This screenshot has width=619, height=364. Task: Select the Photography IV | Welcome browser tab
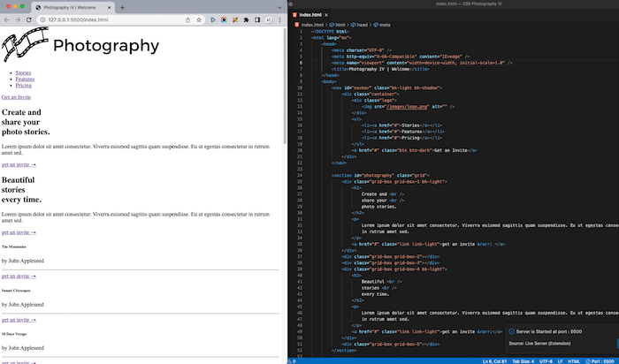tap(73, 7)
